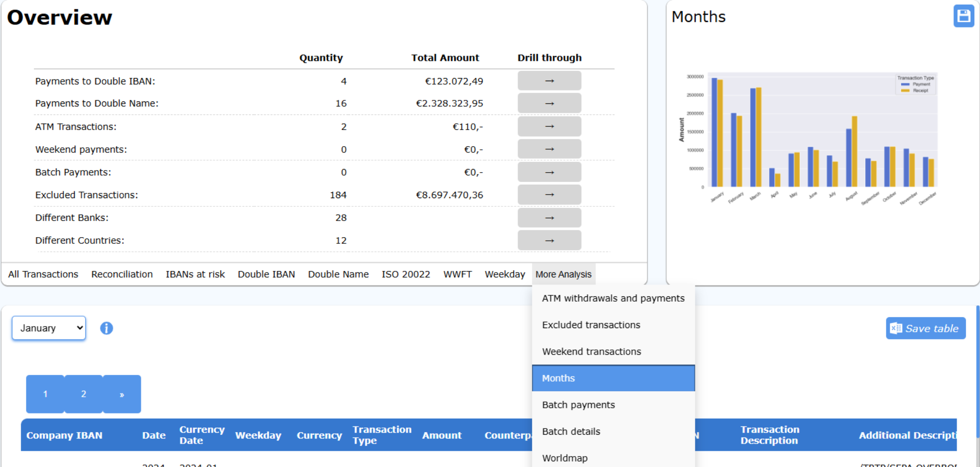The height and width of the screenshot is (467, 980).
Task: Click the save chart disk icon
Action: (x=963, y=16)
